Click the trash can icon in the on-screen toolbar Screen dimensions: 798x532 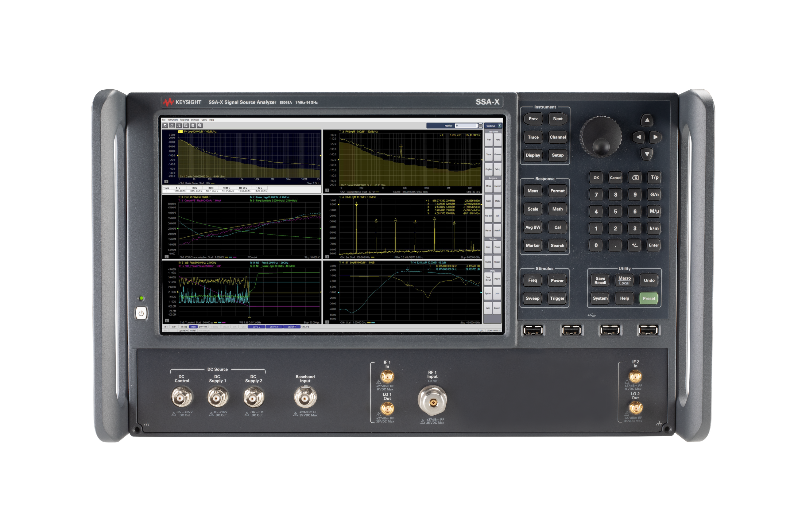193,126
